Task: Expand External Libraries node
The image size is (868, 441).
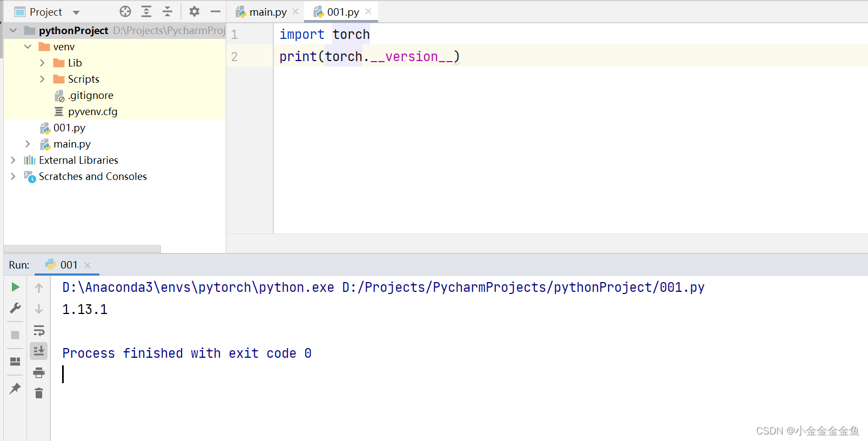Action: tap(14, 161)
